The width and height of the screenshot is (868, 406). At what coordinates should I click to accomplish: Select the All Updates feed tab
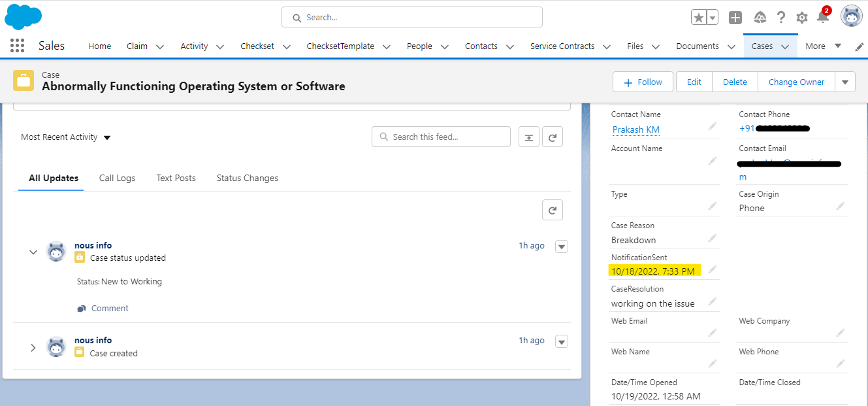click(54, 178)
